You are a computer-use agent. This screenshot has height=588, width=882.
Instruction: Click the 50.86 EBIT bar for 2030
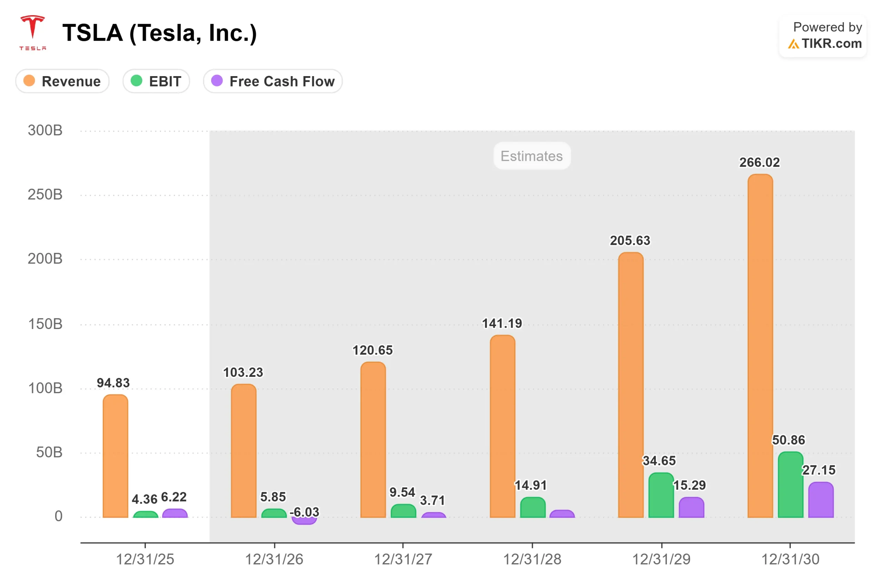click(x=790, y=485)
